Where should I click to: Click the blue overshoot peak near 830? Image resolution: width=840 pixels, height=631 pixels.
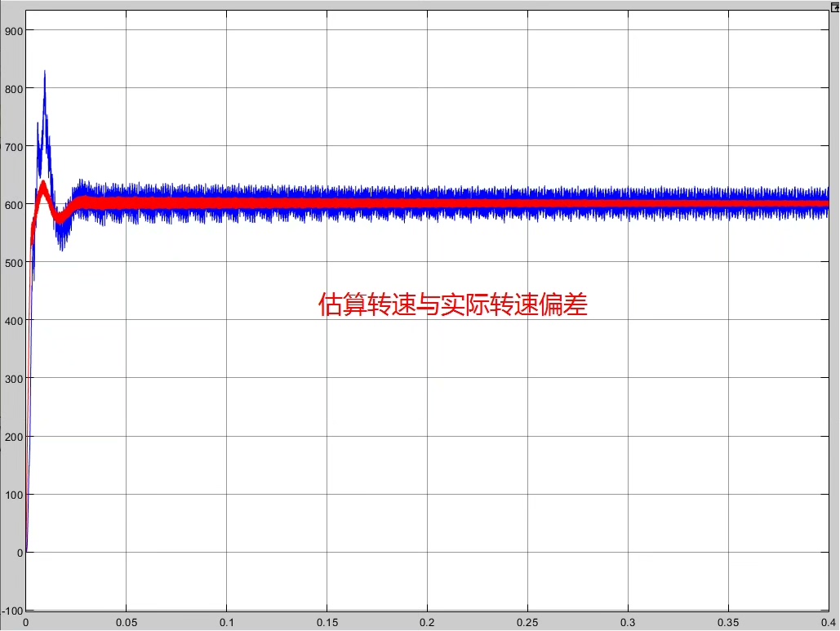coord(44,73)
